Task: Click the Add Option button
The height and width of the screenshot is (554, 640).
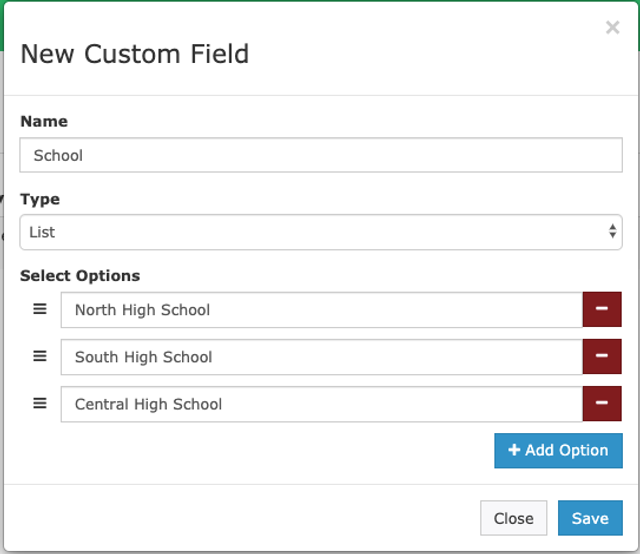Action: click(558, 450)
